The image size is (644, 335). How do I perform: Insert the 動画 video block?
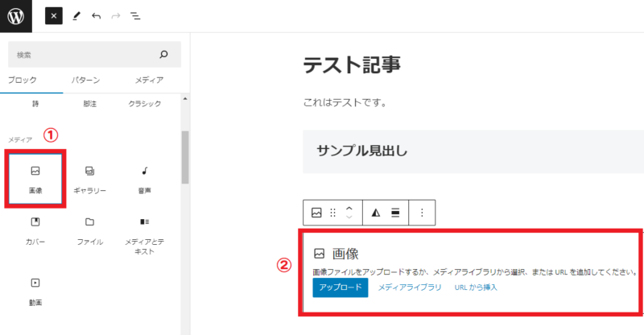click(x=35, y=291)
